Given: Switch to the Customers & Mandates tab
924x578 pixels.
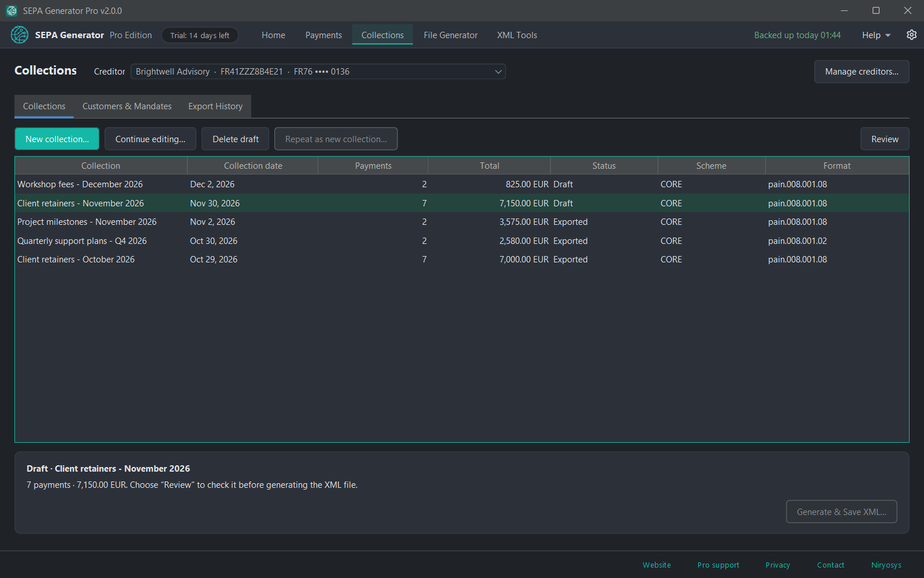Looking at the screenshot, I should 127,106.
